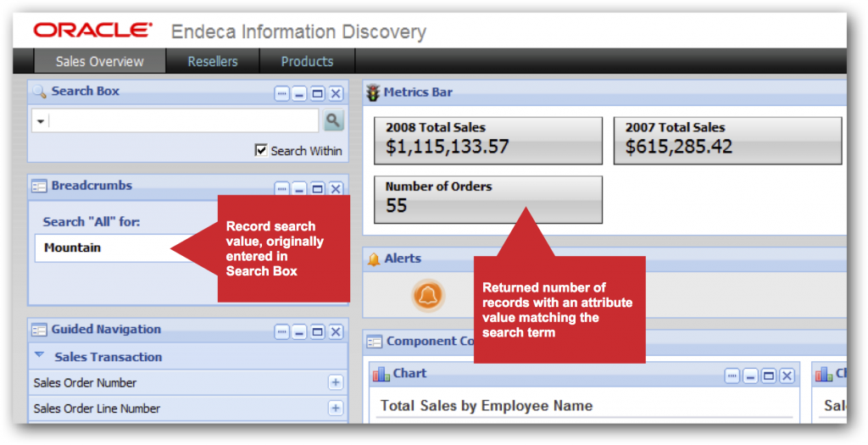Click the search magnifier button in Search Box

333,120
